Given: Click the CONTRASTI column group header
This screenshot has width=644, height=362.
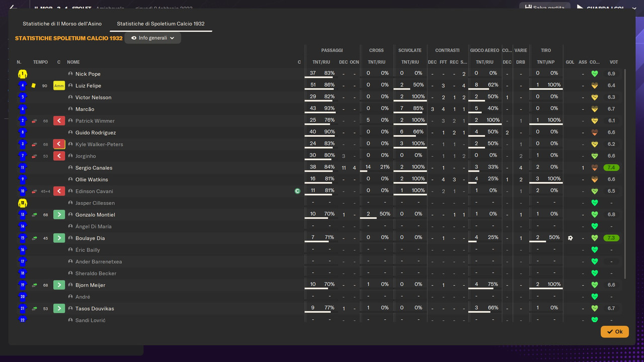Looking at the screenshot, I should tap(447, 50).
